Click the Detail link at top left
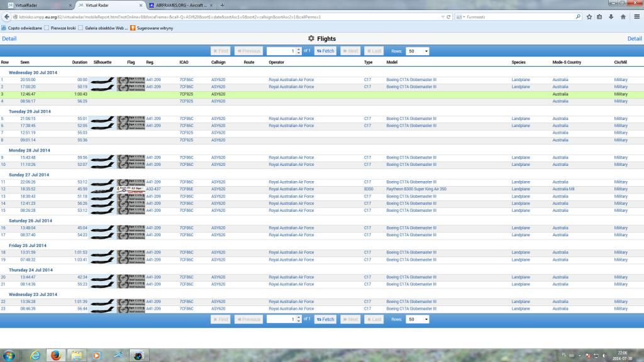Image resolution: width=644 pixels, height=362 pixels. (9, 39)
